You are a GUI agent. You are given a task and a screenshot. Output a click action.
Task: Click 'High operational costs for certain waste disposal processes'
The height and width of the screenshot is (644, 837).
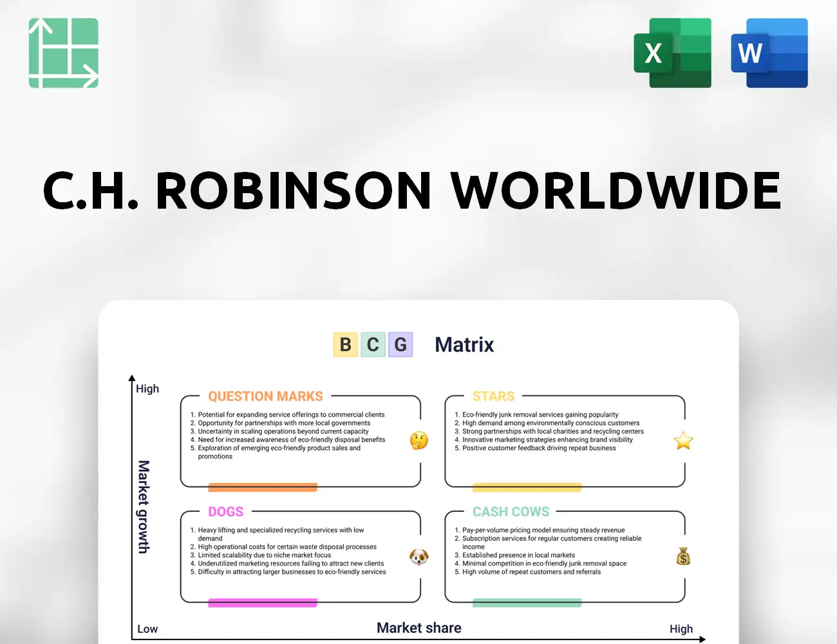point(287,547)
